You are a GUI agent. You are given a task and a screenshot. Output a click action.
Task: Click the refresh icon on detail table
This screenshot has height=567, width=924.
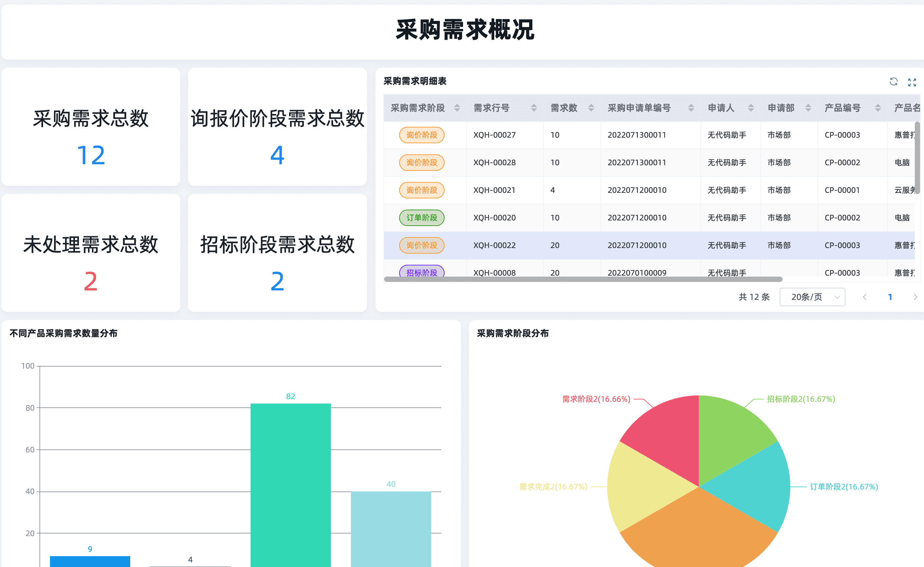pos(893,82)
